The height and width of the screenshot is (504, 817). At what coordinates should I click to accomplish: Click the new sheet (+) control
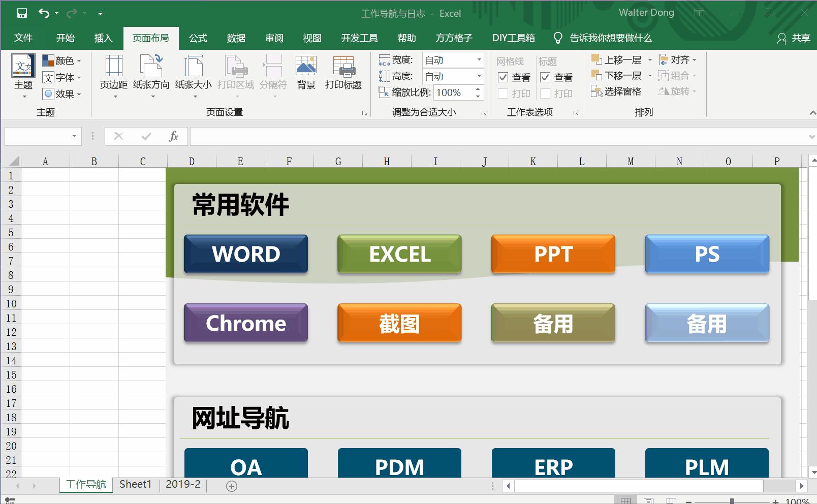pyautogui.click(x=231, y=486)
